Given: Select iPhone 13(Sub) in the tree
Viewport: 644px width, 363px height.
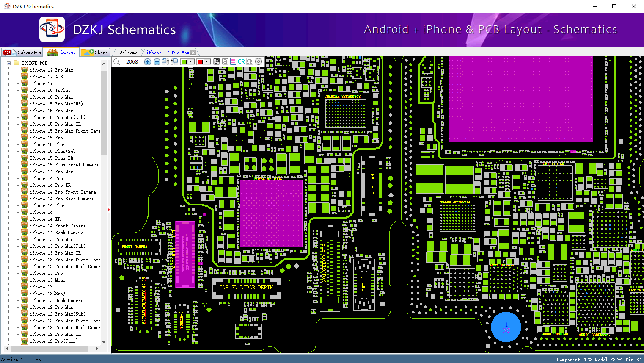Looking at the screenshot, I should [47, 294].
